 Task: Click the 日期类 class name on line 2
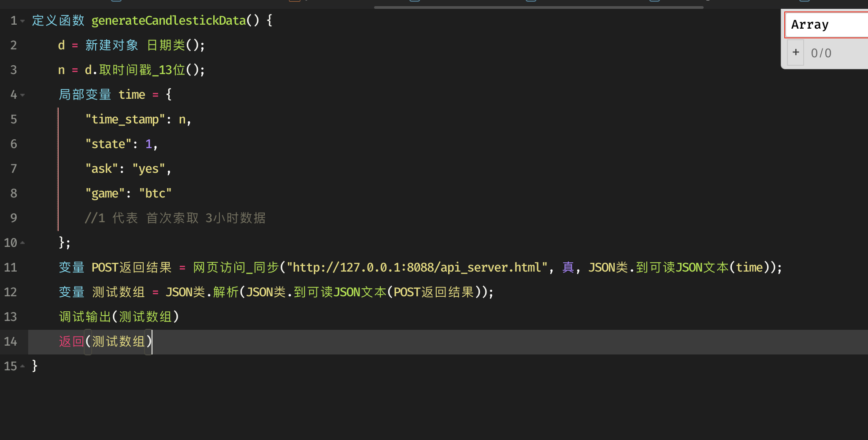pyautogui.click(x=166, y=45)
